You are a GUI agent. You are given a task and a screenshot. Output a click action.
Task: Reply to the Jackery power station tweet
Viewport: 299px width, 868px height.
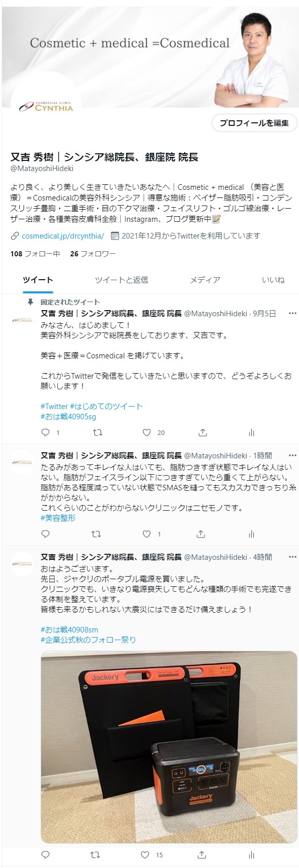(45, 855)
